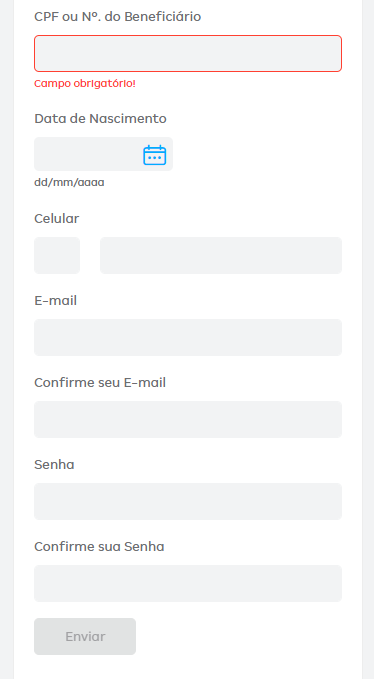
Task: Select the Senha password field
Action: (188, 501)
